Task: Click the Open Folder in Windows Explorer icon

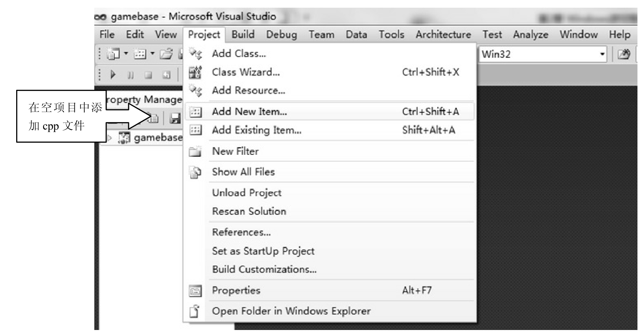Action: coord(195,311)
